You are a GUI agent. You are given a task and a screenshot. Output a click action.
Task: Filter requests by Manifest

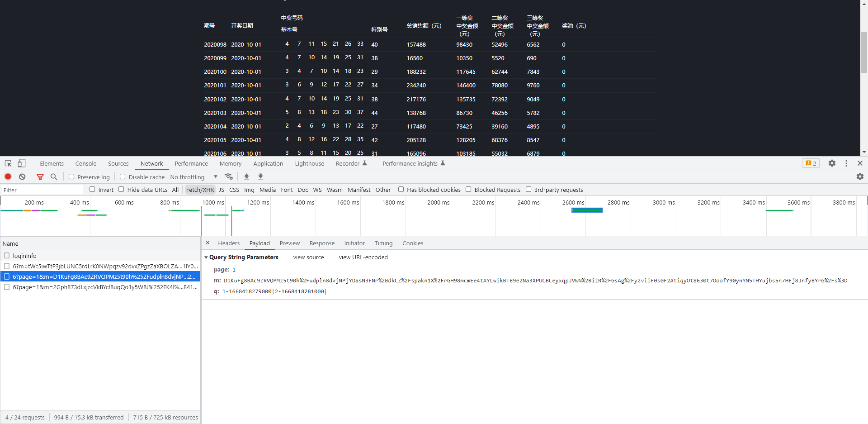(x=359, y=190)
